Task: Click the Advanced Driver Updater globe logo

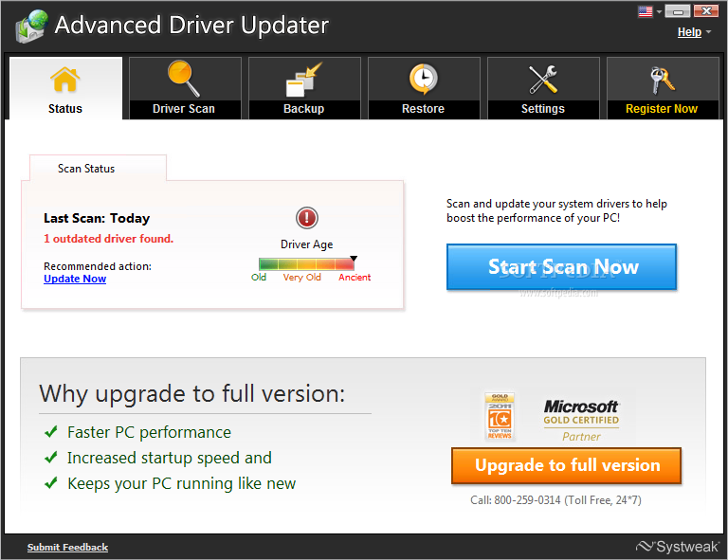Action: pyautogui.click(x=31, y=26)
